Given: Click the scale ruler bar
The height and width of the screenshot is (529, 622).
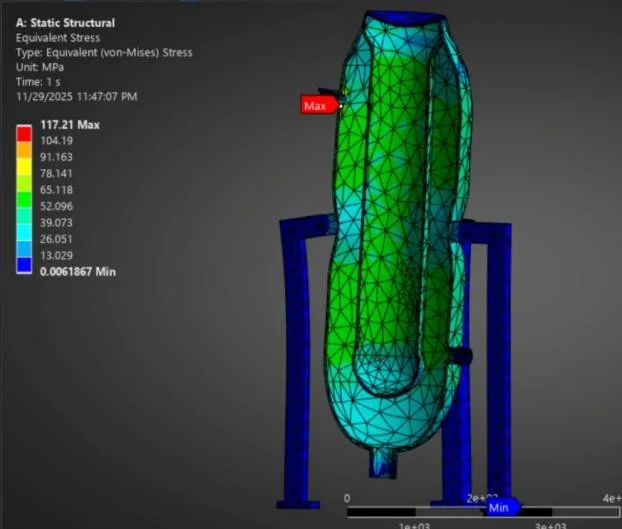Looking at the screenshot, I should (x=484, y=512).
